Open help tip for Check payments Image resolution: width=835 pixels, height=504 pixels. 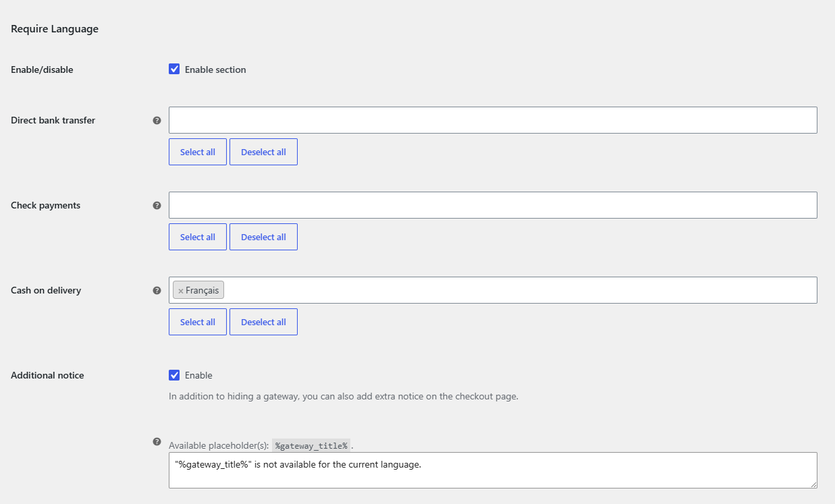[157, 205]
